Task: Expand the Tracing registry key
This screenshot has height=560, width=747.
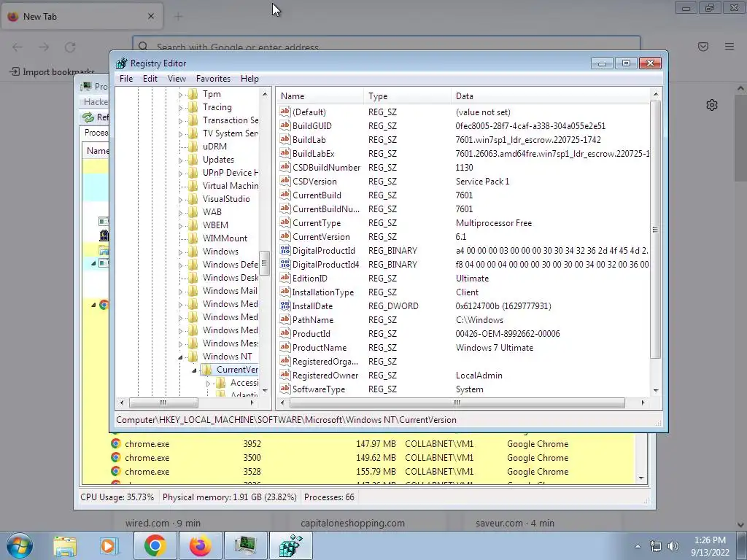Action: pyautogui.click(x=181, y=108)
